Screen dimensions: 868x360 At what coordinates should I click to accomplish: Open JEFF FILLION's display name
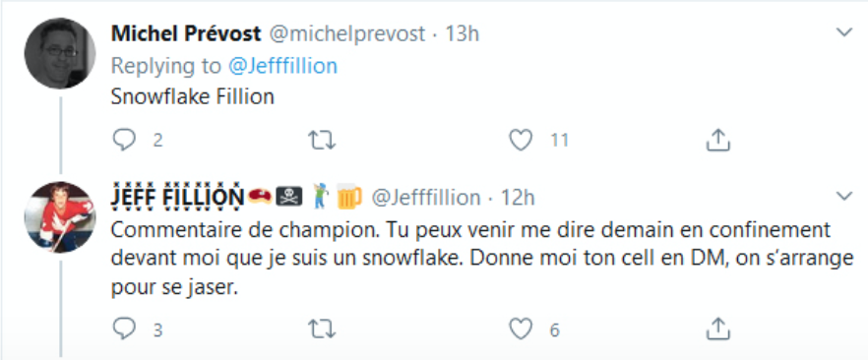coord(177,197)
